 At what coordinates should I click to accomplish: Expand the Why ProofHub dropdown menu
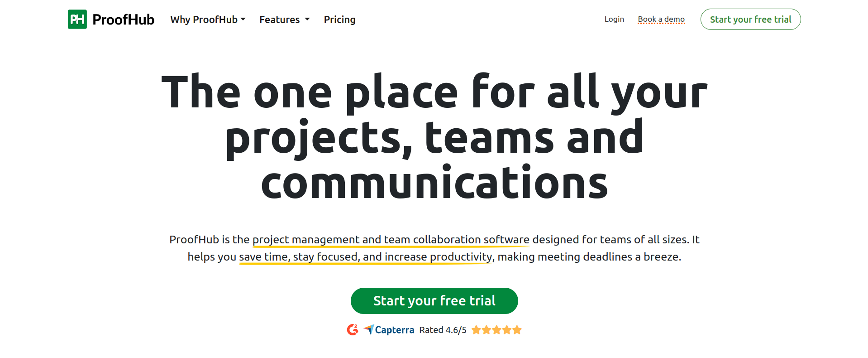pyautogui.click(x=208, y=19)
